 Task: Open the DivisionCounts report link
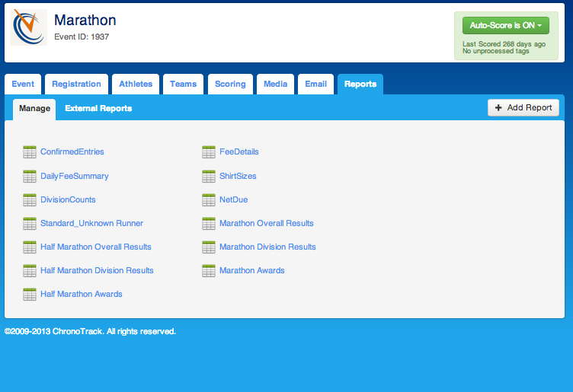(x=68, y=199)
